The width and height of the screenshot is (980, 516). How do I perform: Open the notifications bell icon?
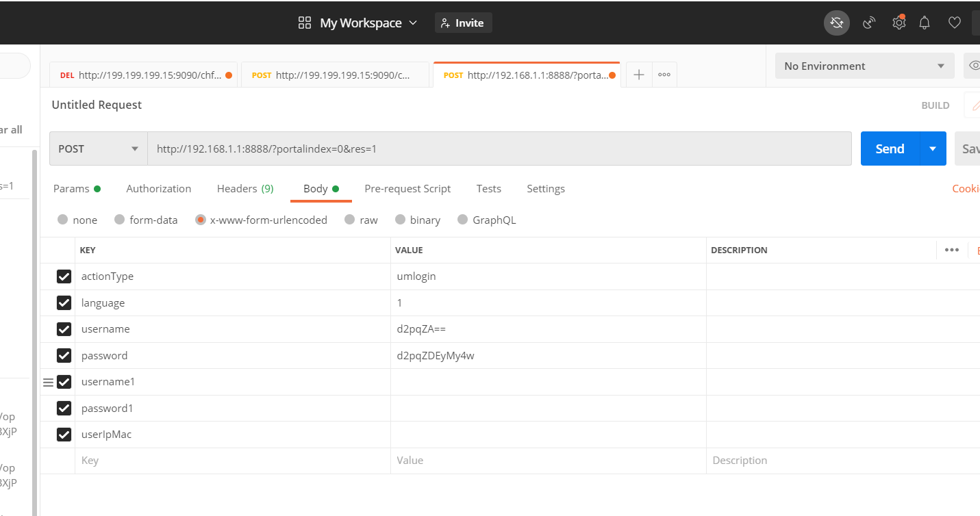(925, 23)
